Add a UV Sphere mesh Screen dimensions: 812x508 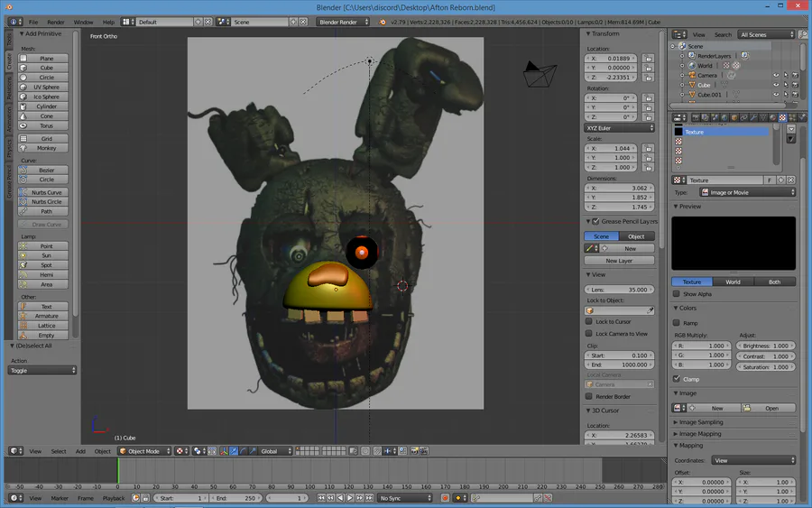46,88
